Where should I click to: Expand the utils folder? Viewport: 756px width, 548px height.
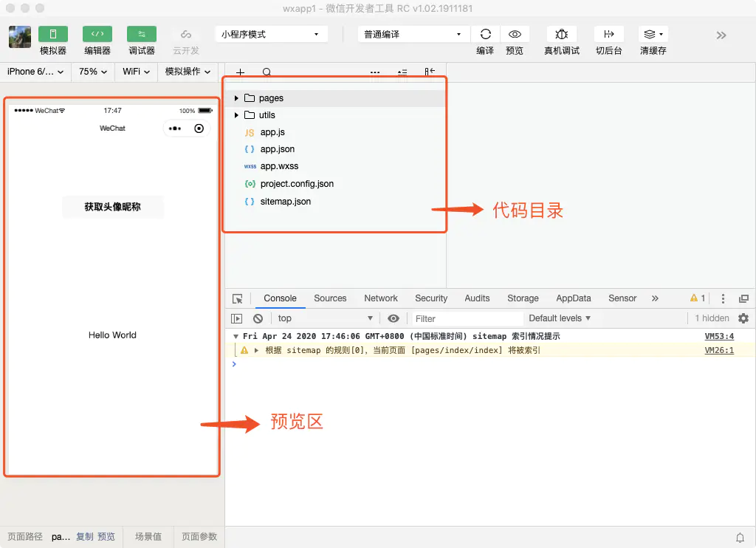[x=236, y=114]
